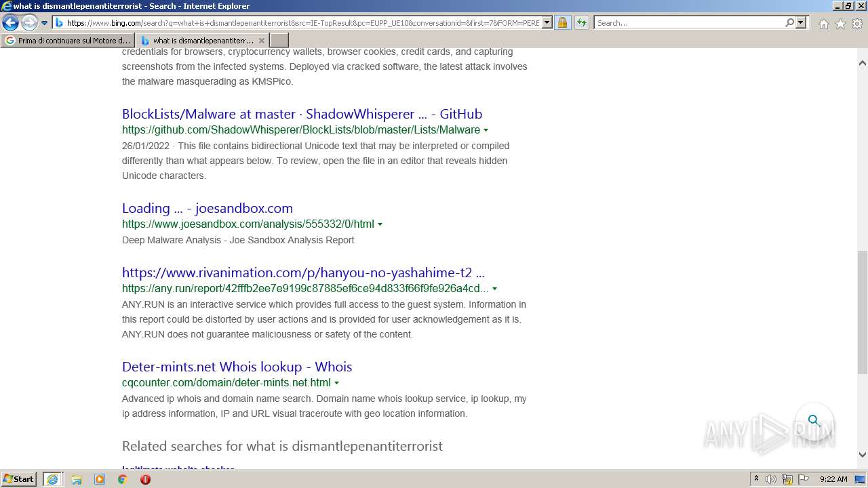Click Internet Explorer taskbar icon

pyautogui.click(x=52, y=479)
